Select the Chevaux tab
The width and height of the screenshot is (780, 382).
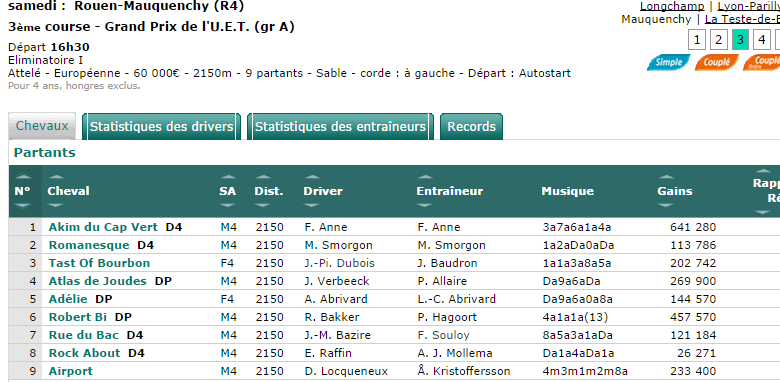pyautogui.click(x=42, y=126)
